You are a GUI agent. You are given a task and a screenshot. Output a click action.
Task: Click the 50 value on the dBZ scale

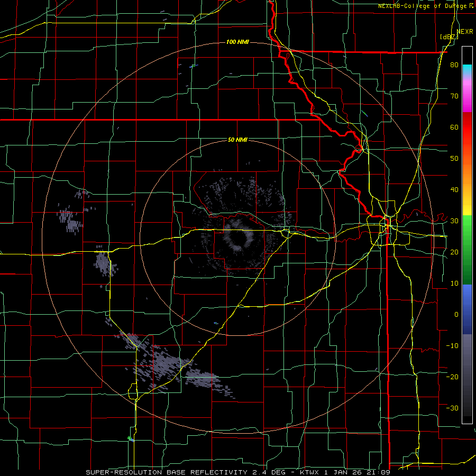click(x=454, y=159)
